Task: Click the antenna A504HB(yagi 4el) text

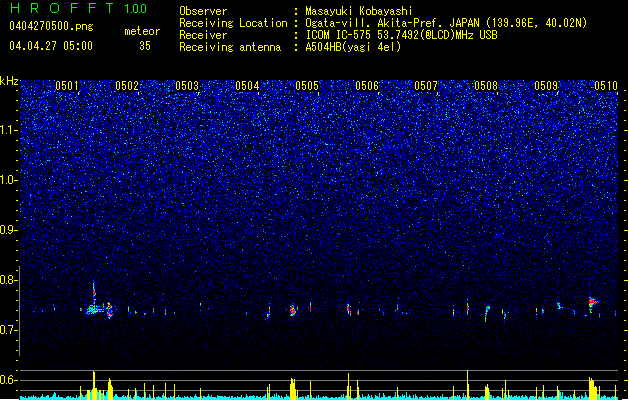Action: click(353, 47)
